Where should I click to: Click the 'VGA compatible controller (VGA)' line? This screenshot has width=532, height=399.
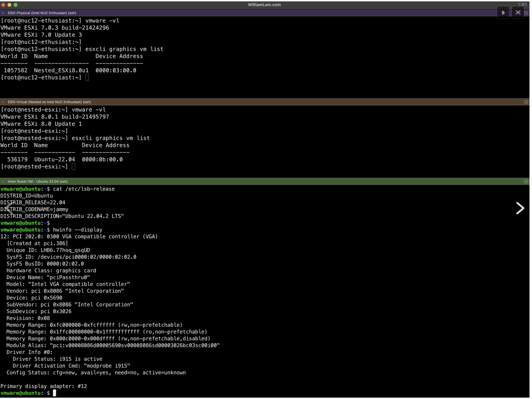[79, 237]
